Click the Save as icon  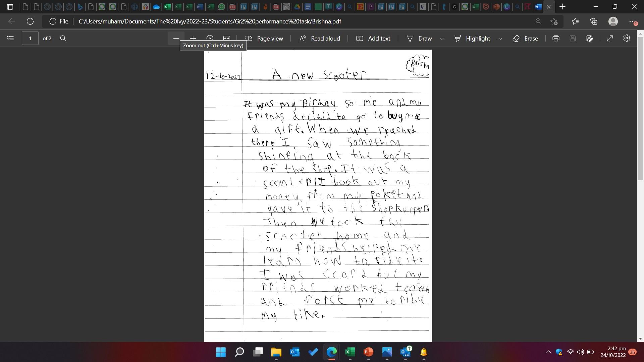(589, 38)
